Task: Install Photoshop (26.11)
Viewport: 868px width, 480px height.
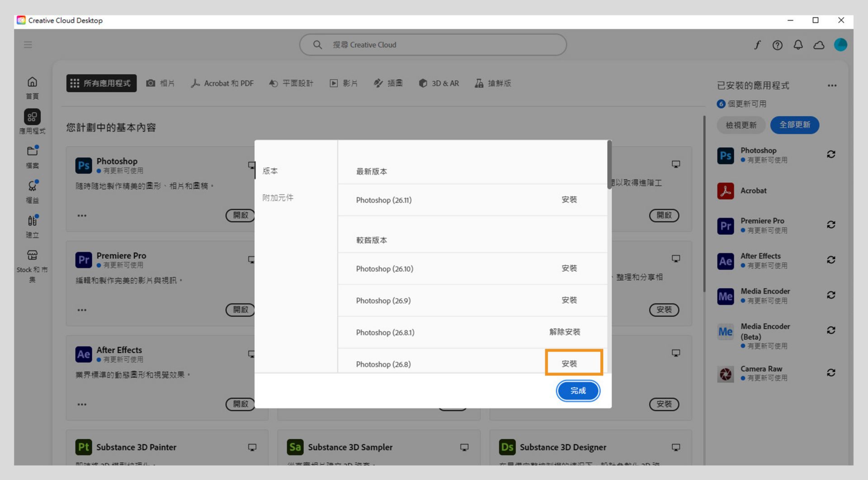Action: point(569,200)
